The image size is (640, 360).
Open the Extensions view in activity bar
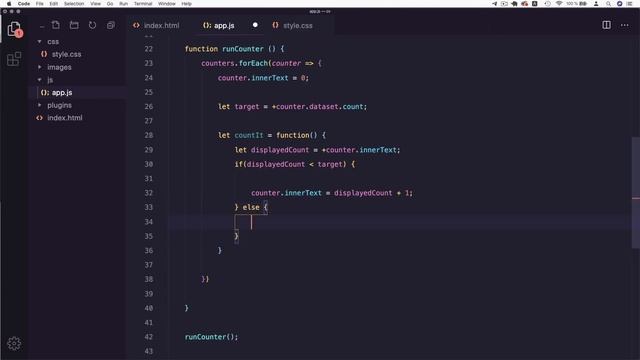(14, 59)
